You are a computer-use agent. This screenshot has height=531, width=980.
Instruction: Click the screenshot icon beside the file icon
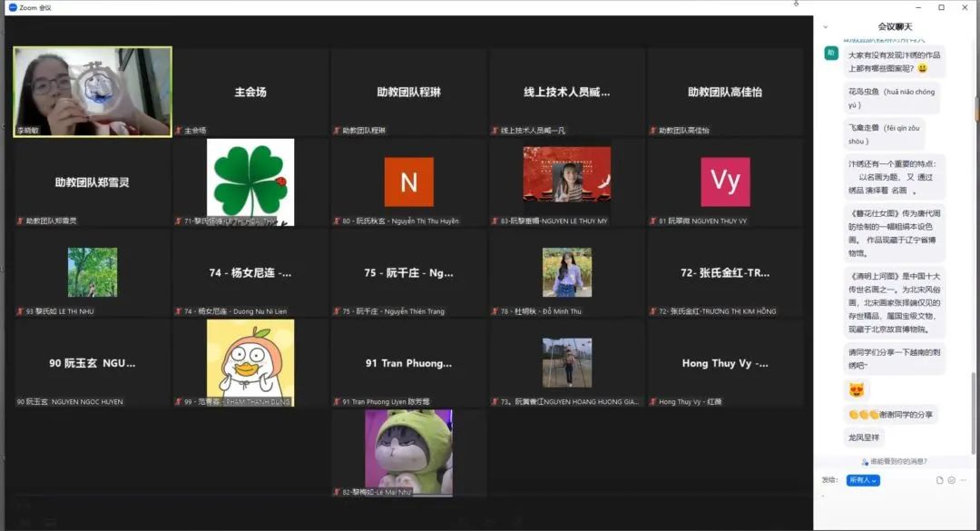[x=952, y=480]
